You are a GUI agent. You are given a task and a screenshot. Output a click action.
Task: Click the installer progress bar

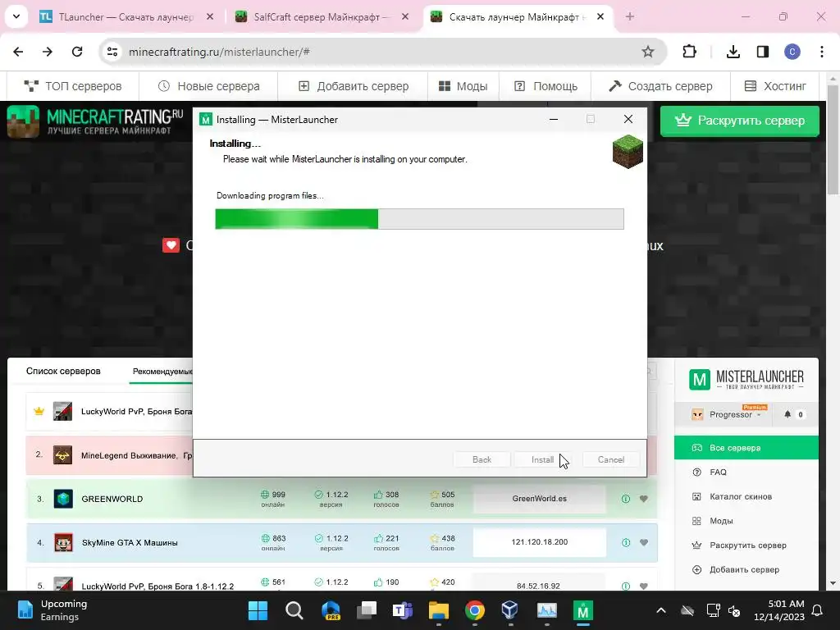(419, 219)
